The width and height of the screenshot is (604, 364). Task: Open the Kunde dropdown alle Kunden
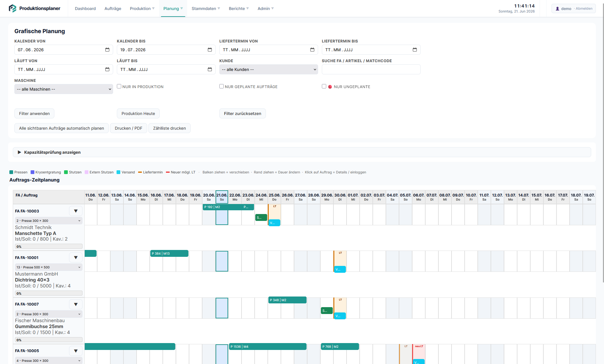(x=269, y=69)
